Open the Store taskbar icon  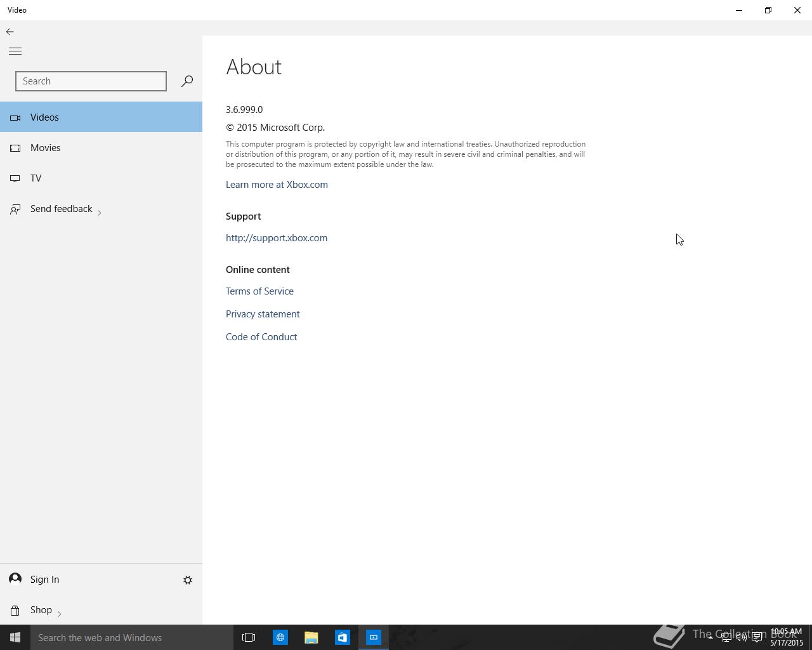342,637
